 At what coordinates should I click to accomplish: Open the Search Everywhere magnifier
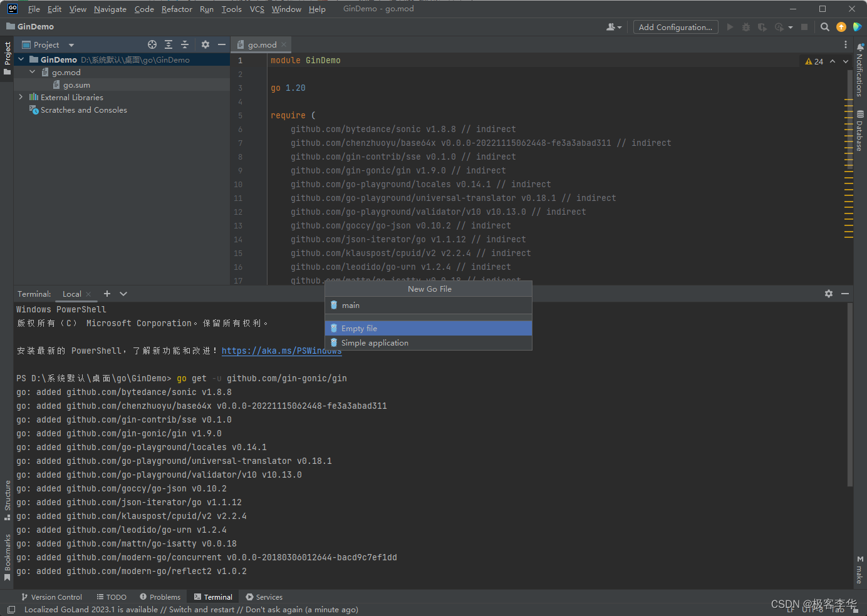[x=825, y=27]
